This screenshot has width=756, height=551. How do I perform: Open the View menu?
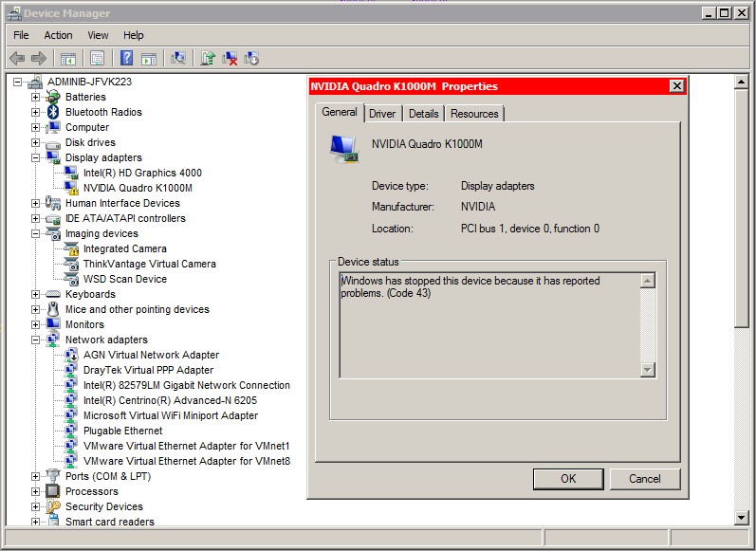(x=98, y=35)
